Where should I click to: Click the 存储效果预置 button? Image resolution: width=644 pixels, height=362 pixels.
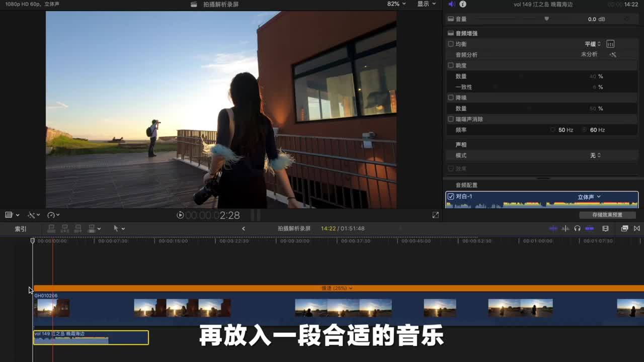click(607, 215)
